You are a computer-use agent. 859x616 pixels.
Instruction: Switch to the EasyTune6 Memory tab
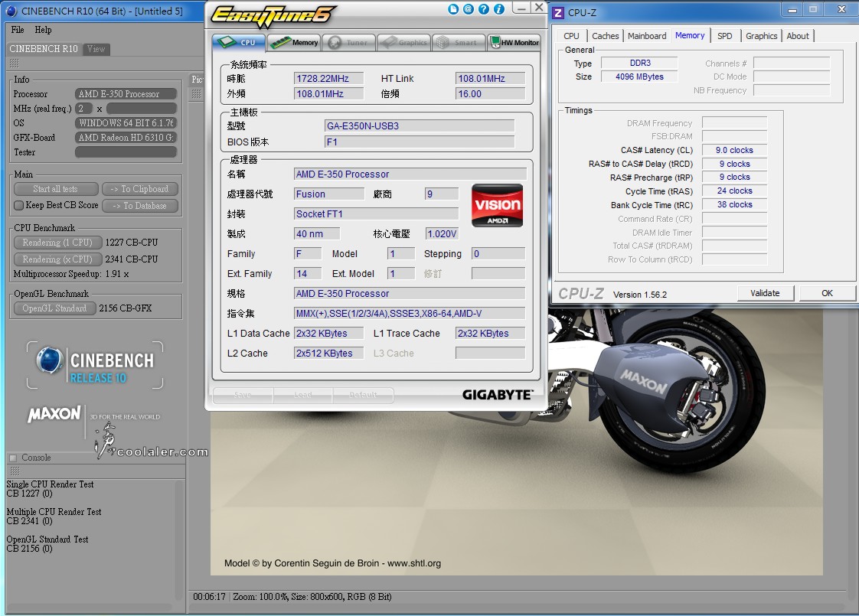tap(294, 42)
